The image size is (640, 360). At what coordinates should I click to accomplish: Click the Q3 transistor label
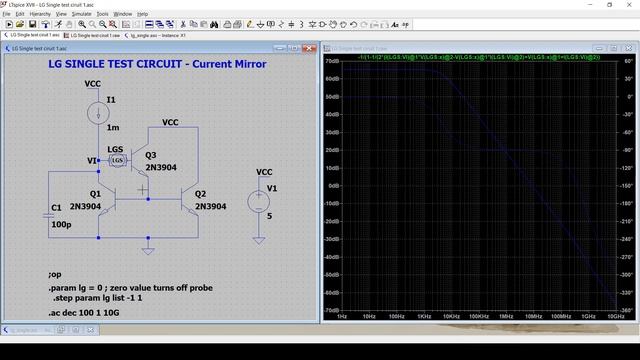(151, 155)
